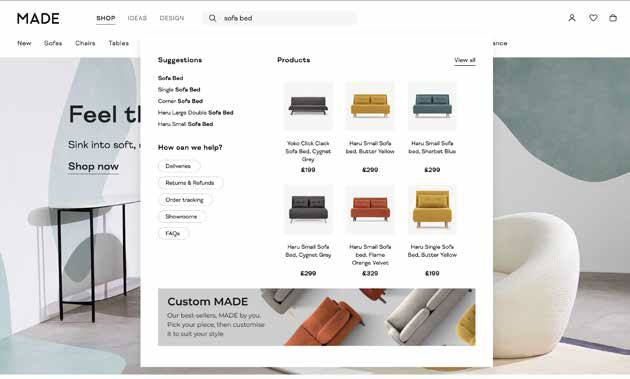The width and height of the screenshot is (630, 379).
Task: Switch to the DESIGN tab
Action: [x=172, y=18]
